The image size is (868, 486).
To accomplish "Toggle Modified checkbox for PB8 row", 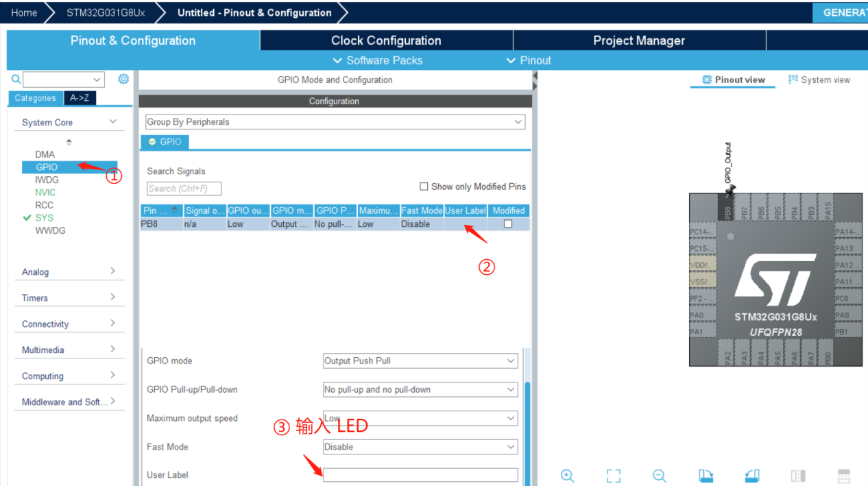I will 508,224.
